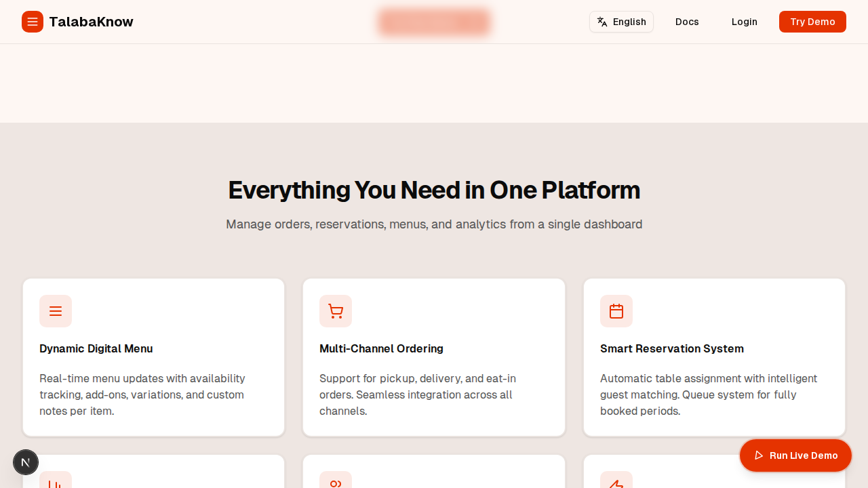Click the TalabaKnow logo text
This screenshot has width=868, height=488.
[91, 22]
